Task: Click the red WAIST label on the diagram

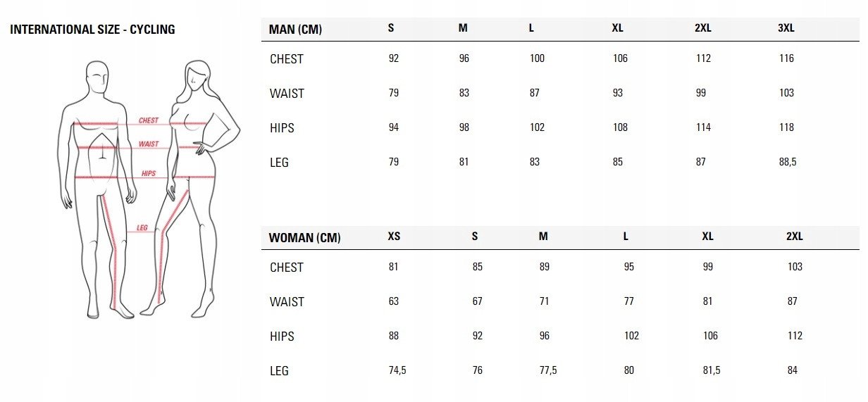Action: pyautogui.click(x=149, y=144)
